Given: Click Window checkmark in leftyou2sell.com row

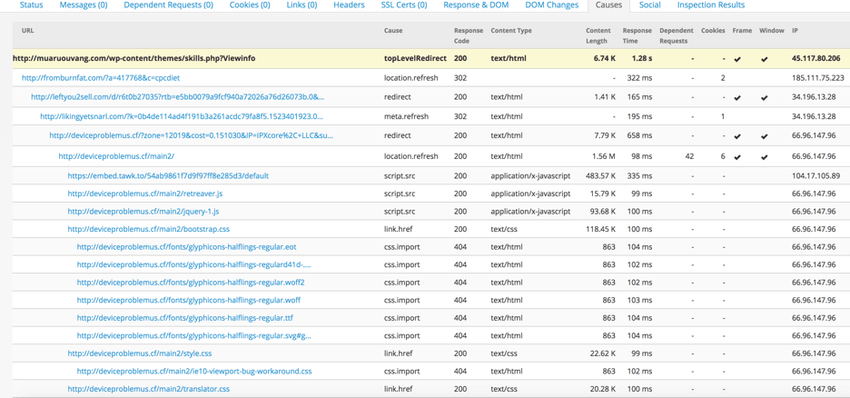Looking at the screenshot, I should tap(764, 98).
